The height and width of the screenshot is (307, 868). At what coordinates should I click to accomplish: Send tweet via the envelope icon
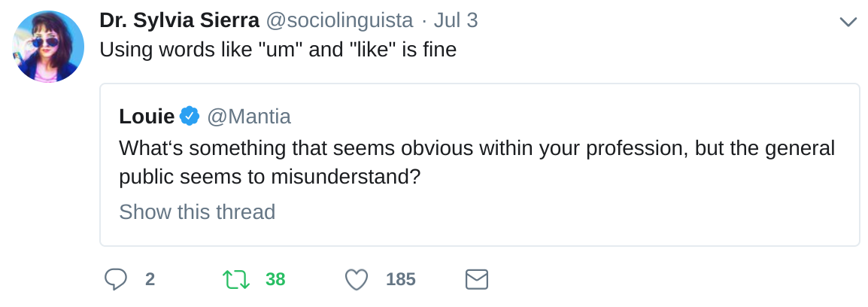[477, 280]
